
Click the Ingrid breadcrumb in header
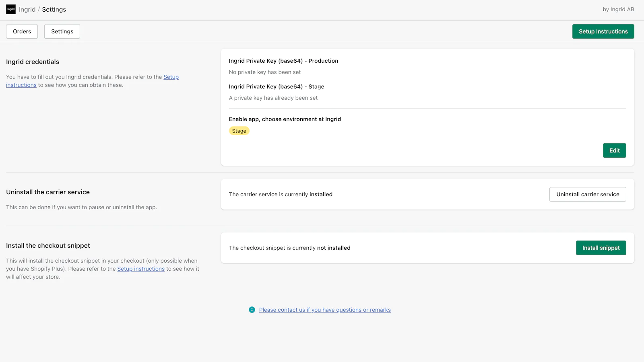[x=27, y=9]
